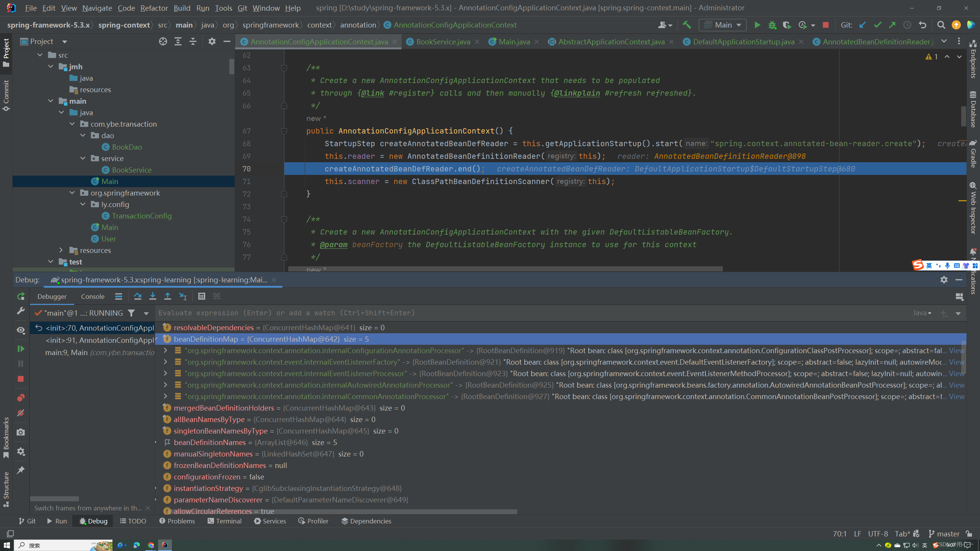Commit changes with Git checkmark icon
Viewport: 980px width, 551px height.
point(877,25)
